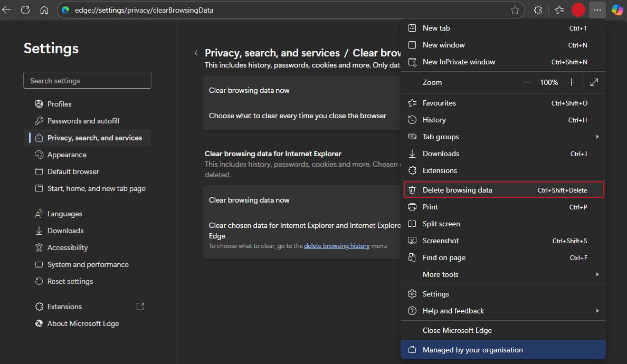
Task: Go back using the Privacy breadcrumb chevron
Action: [x=196, y=53]
